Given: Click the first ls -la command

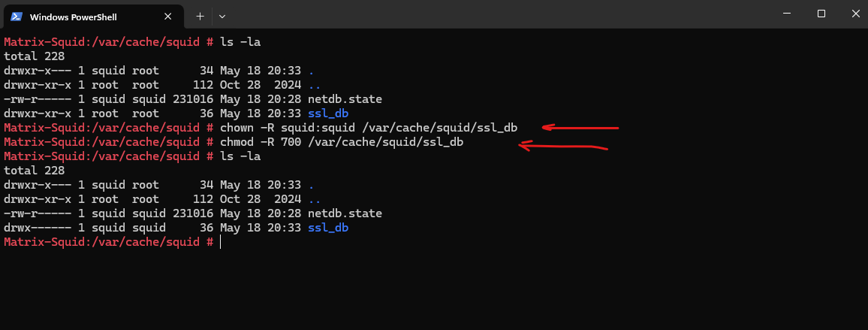Looking at the screenshot, I should coord(240,42).
